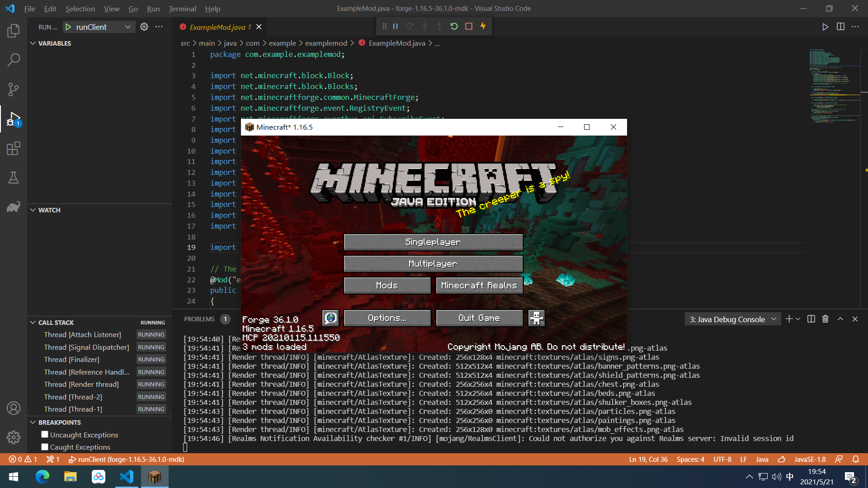Viewport: 868px width, 488px height.
Task: Open the Run and Debug sidebar view
Action: point(13,119)
